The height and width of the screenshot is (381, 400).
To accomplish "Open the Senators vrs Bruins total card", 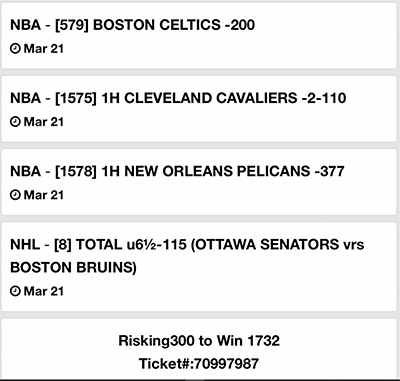I will [199, 267].
